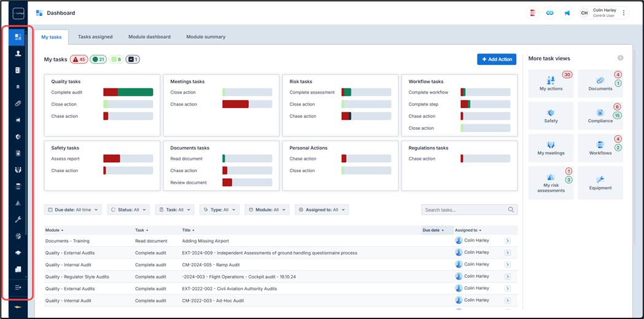Open the Compliance task view tile
The height and width of the screenshot is (319, 644).
click(600, 116)
